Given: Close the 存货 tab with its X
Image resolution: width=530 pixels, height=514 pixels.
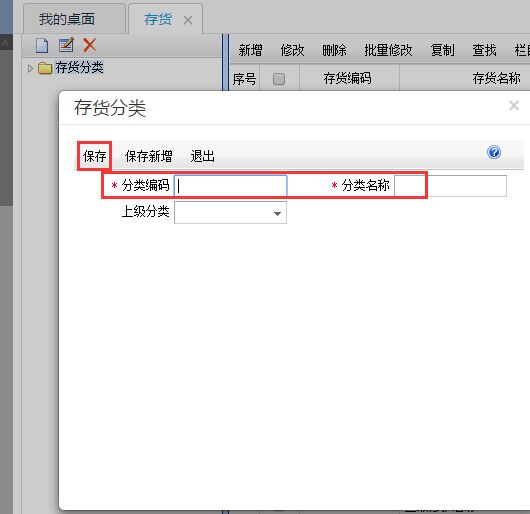Looking at the screenshot, I should [188, 20].
